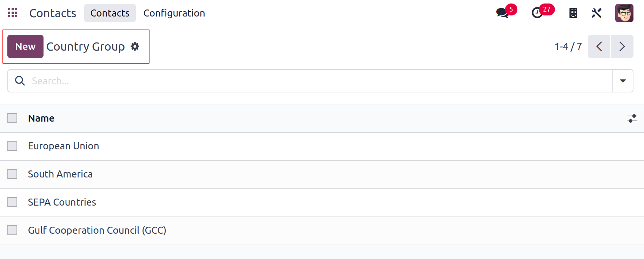Toggle the select-all checkbox by Name
The height and width of the screenshot is (259, 644).
pos(12,118)
